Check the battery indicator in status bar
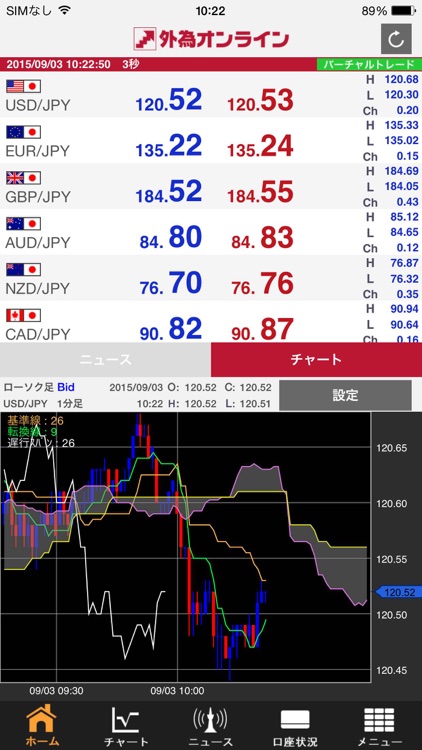 (x=403, y=11)
